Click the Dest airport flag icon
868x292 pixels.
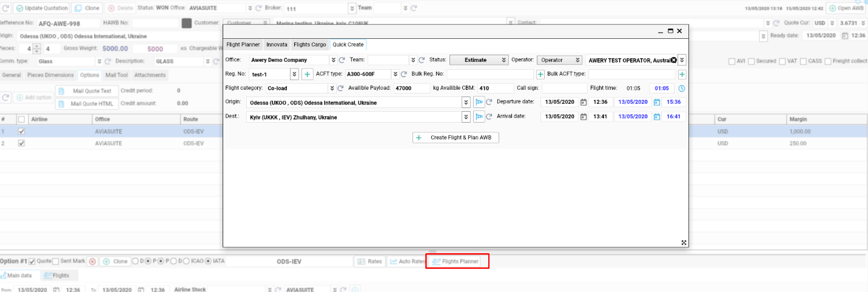tap(479, 117)
